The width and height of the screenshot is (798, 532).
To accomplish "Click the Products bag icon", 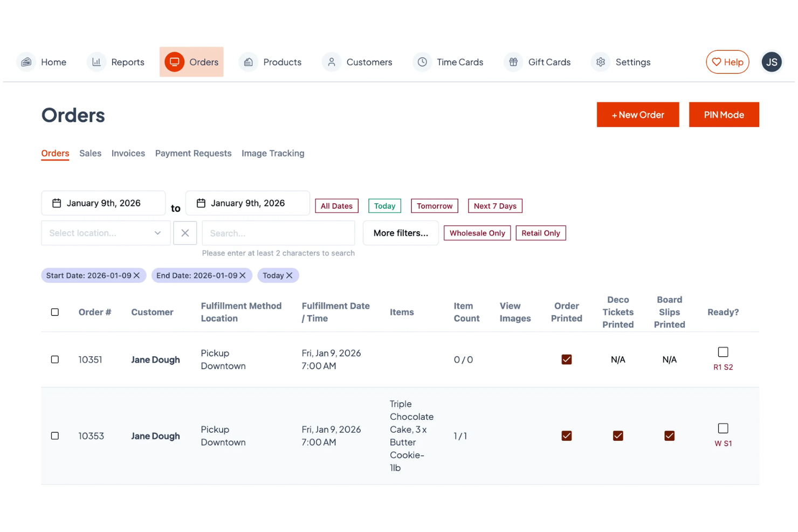I will click(x=248, y=62).
